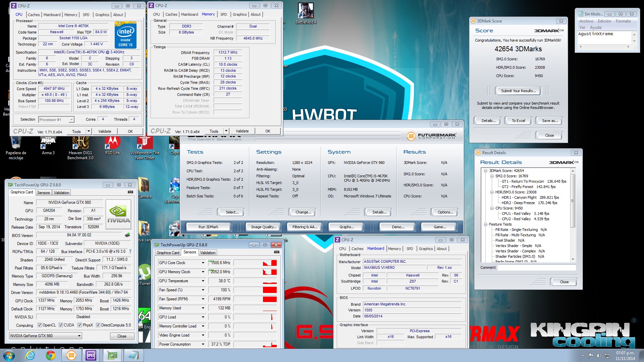This screenshot has width=644, height=362.
Task: Click the 3DMark Score window title icon
Action: [x=473, y=21]
